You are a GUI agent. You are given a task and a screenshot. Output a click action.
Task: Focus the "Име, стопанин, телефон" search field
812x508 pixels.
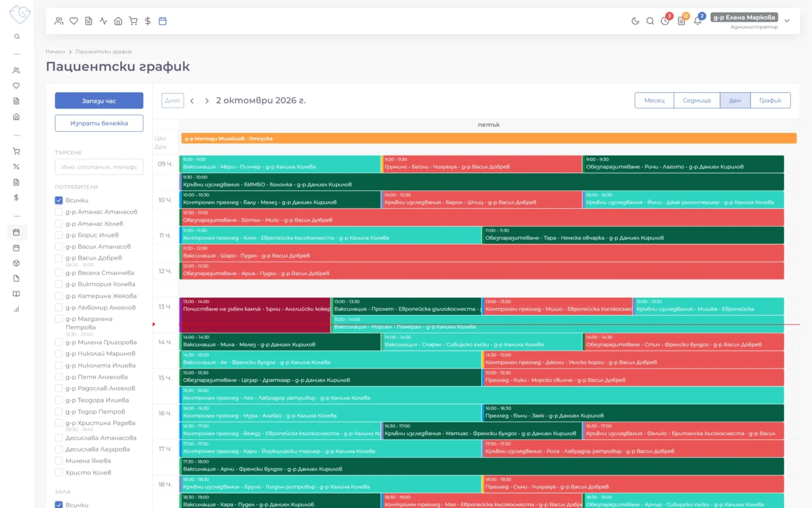pyautogui.click(x=99, y=167)
